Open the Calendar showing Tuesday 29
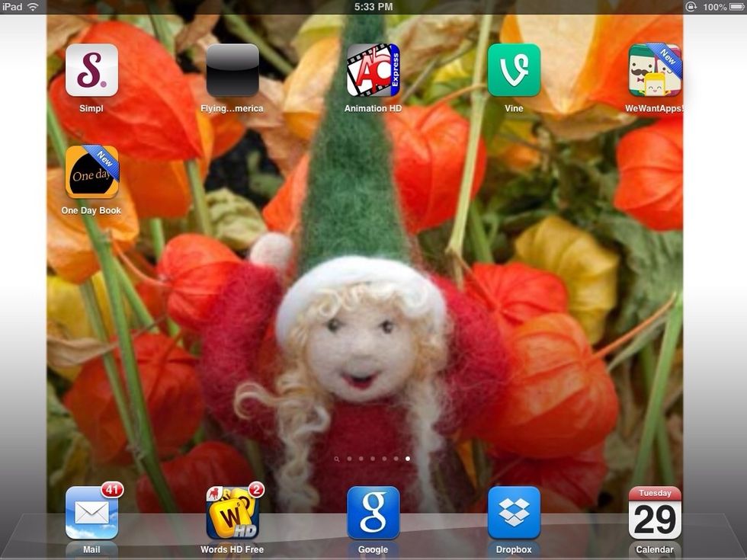 (655, 513)
